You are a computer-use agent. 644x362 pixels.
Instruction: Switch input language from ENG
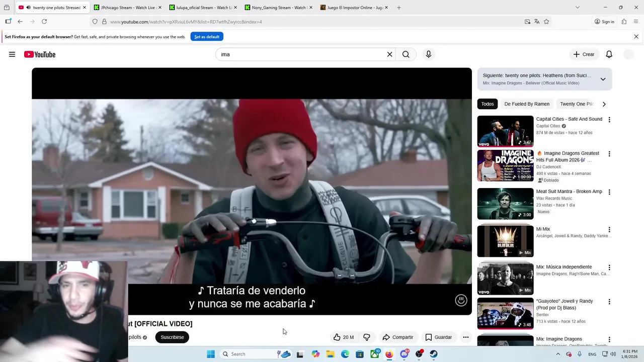click(593, 354)
